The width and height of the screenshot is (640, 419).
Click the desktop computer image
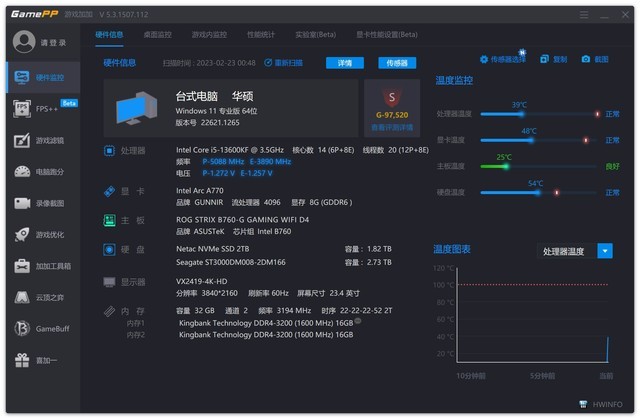pyautogui.click(x=137, y=108)
